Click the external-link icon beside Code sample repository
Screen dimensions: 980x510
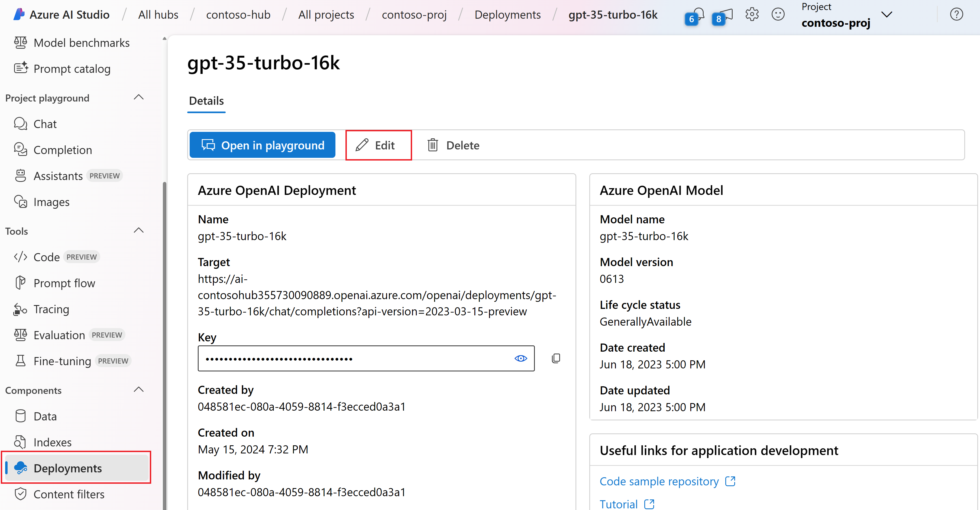click(730, 481)
